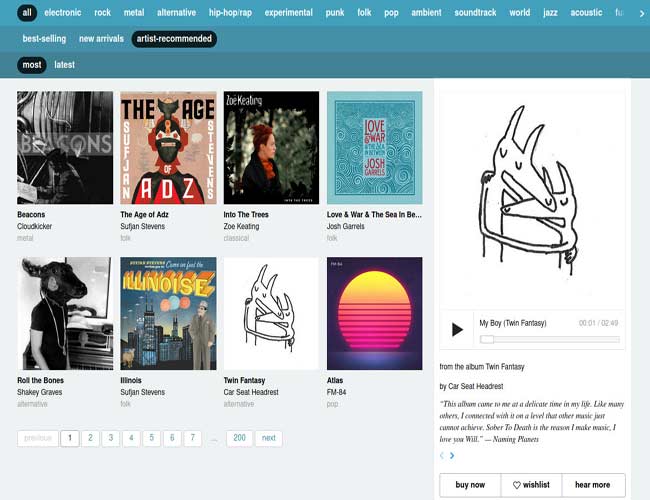Click the left arrow under the quote
The image size is (650, 500).
[442, 456]
